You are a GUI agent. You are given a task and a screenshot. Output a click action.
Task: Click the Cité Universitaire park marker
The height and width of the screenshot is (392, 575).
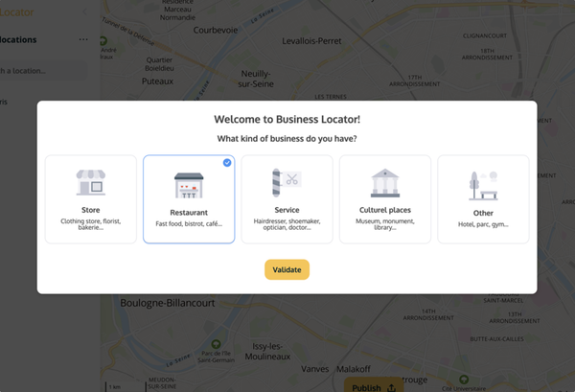click(464, 380)
